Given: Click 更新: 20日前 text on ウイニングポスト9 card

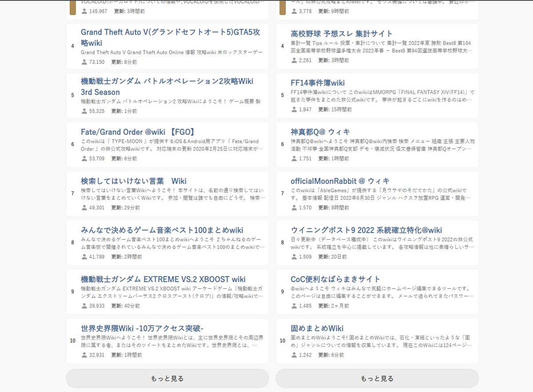Looking at the screenshot, I should point(332,257).
